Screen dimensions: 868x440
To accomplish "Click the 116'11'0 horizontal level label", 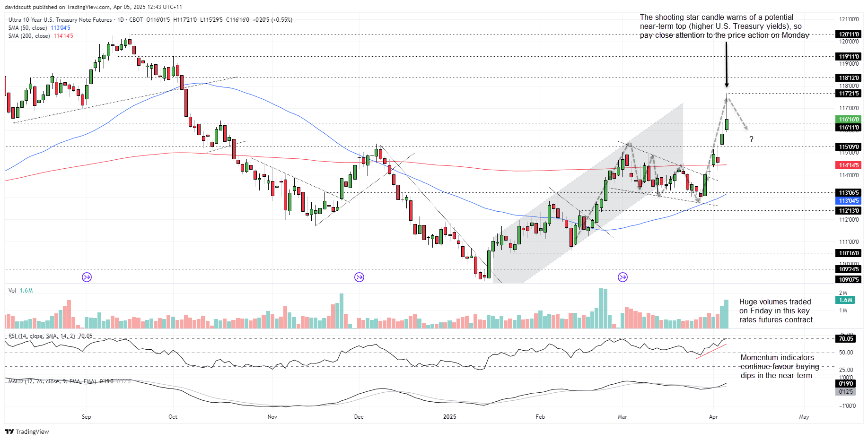I will click(849, 127).
